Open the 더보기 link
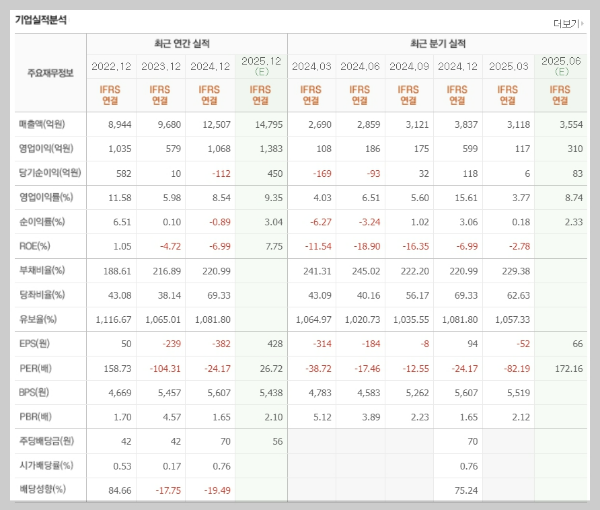 tap(568, 24)
